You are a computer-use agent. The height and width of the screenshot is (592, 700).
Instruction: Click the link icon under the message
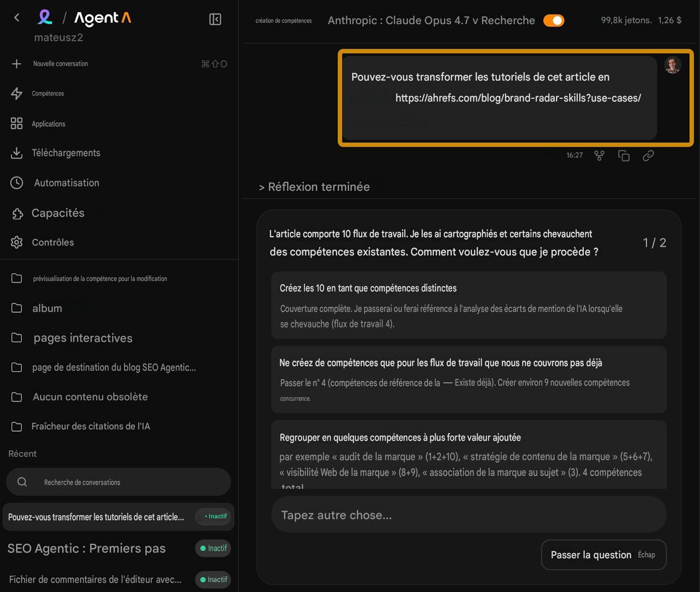point(648,156)
